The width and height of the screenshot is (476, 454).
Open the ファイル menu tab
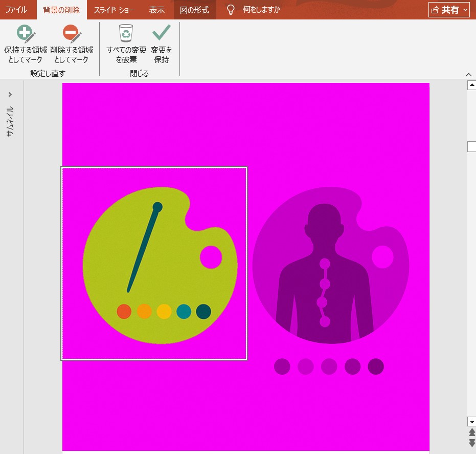(16, 10)
